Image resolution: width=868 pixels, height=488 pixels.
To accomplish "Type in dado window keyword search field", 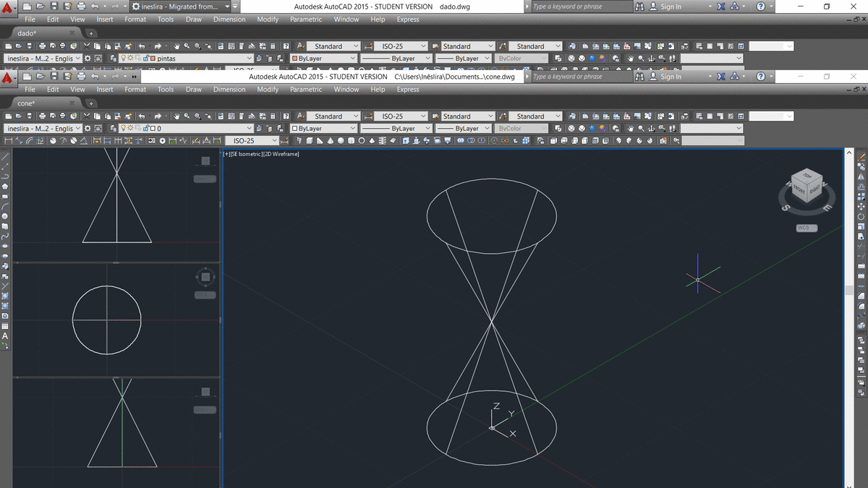I will pos(582,7).
